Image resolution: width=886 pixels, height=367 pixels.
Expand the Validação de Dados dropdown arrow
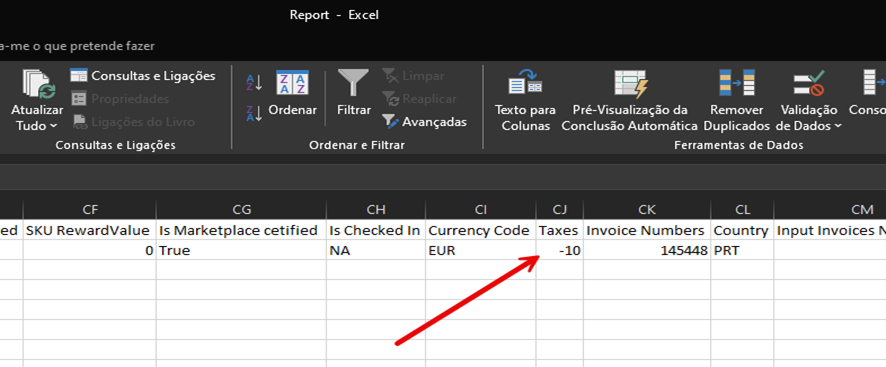[x=837, y=126]
